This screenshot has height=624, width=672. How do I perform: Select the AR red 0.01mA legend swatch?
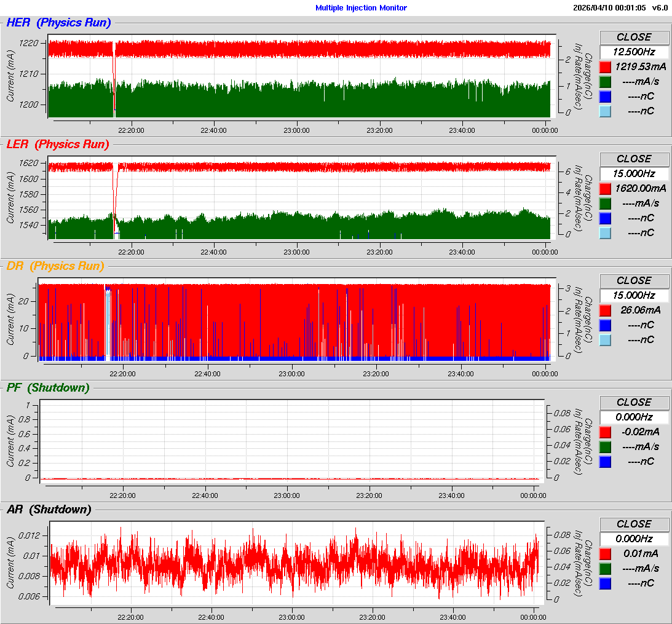tap(606, 554)
